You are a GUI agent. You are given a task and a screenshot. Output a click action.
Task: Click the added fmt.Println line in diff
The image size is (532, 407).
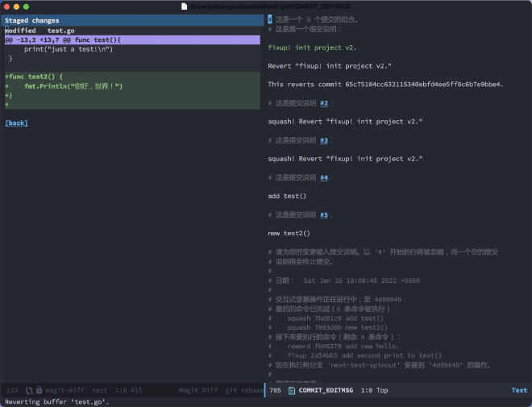73,86
